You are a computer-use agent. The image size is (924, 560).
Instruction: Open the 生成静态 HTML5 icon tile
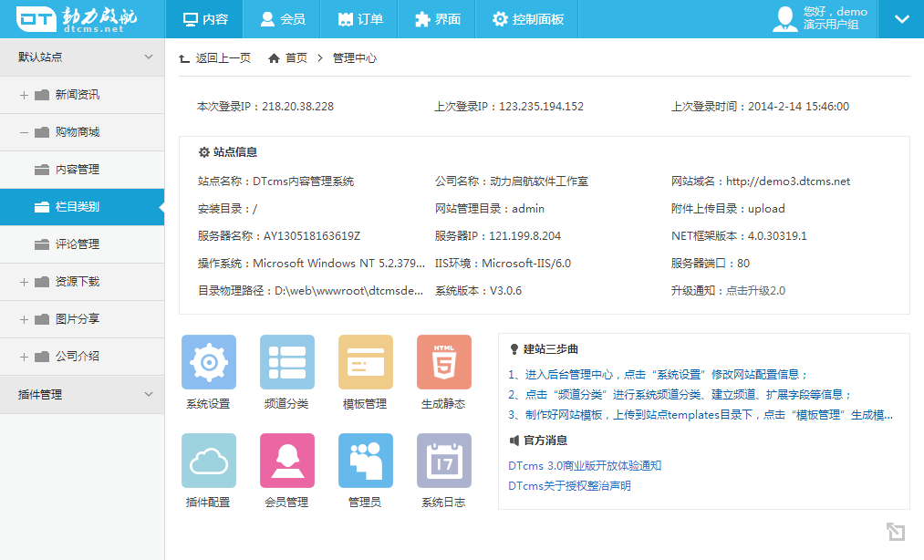pyautogui.click(x=443, y=362)
